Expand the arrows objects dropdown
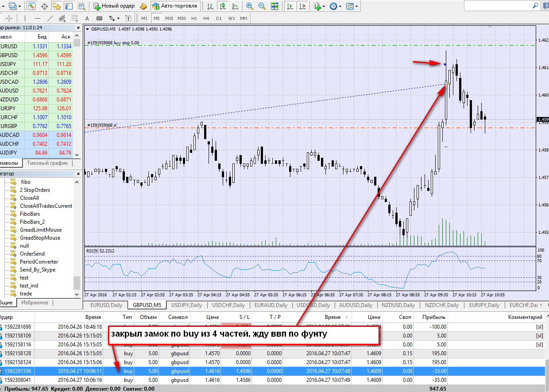Screen dimensions: 549x392 pos(118,19)
